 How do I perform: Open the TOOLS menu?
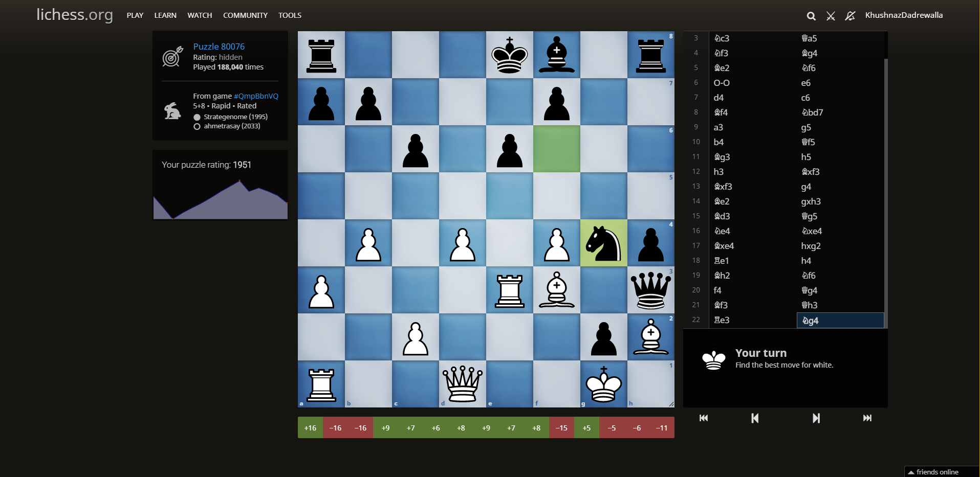(x=290, y=15)
